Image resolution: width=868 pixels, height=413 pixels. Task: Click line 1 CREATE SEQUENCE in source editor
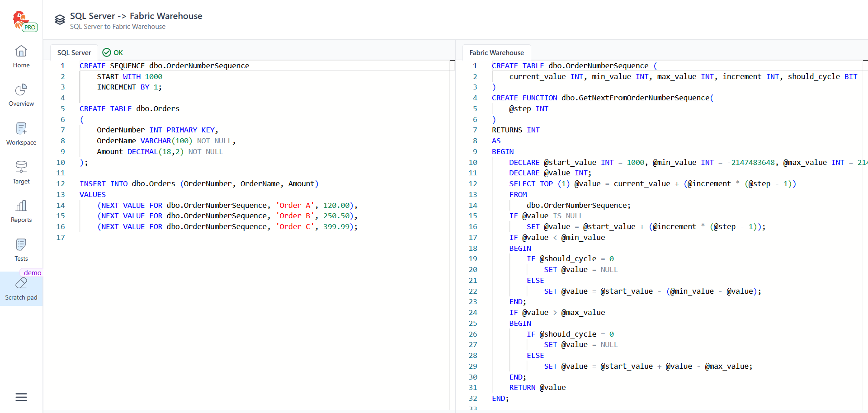164,66
